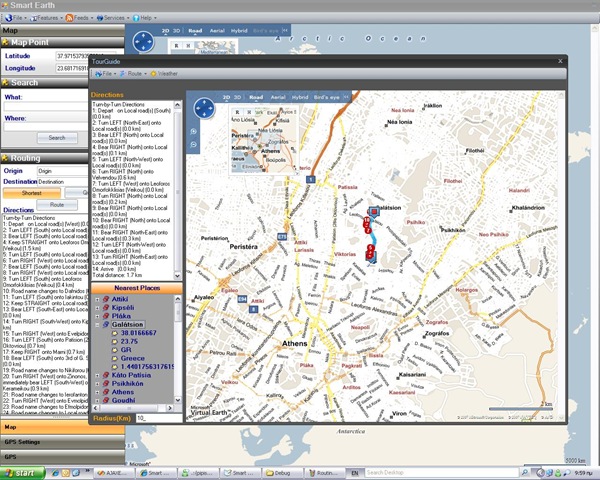Click the second button in TourGuide mini map

click(249, 112)
